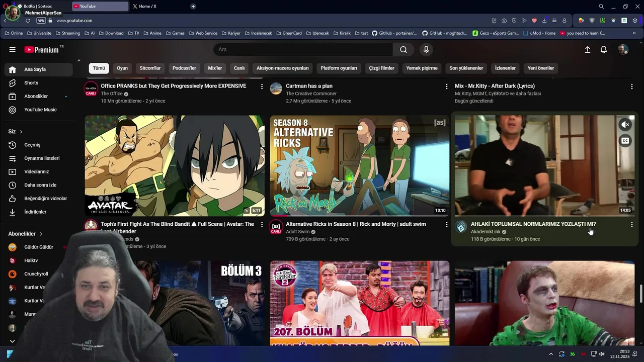Viewport: 644px width, 362px height.
Task: Open GitHub - portainer bookmark
Action: point(394,33)
